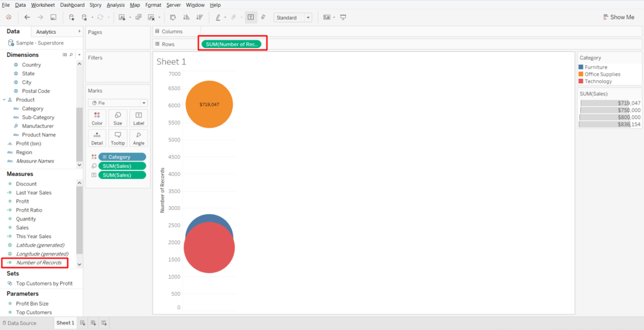Switch to the Analytics tab
Image resolution: width=644 pixels, height=330 pixels.
(x=46, y=32)
